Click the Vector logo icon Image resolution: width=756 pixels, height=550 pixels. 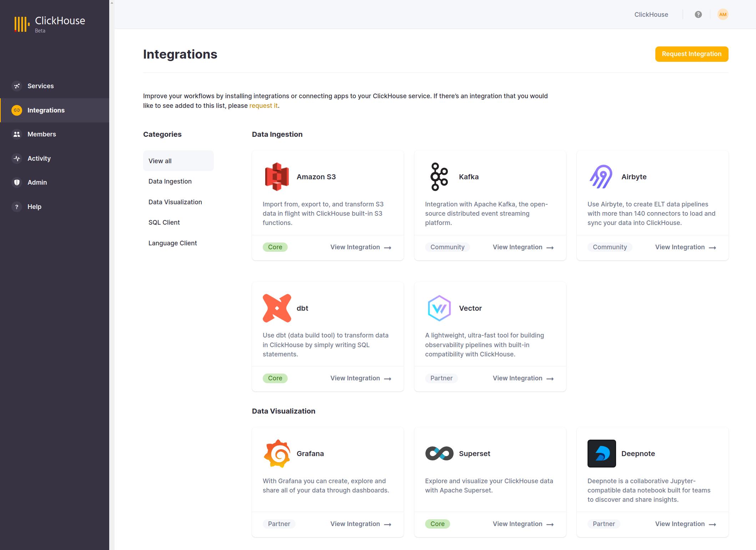(x=439, y=308)
